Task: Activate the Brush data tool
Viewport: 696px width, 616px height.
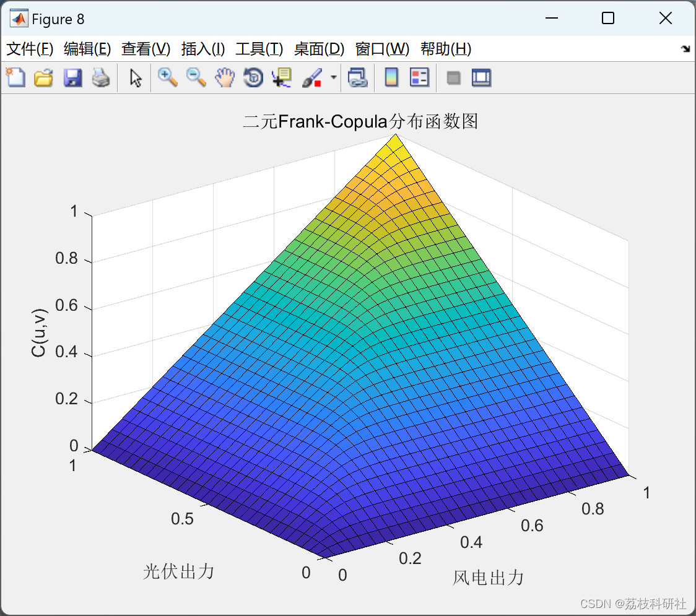Action: pos(312,77)
